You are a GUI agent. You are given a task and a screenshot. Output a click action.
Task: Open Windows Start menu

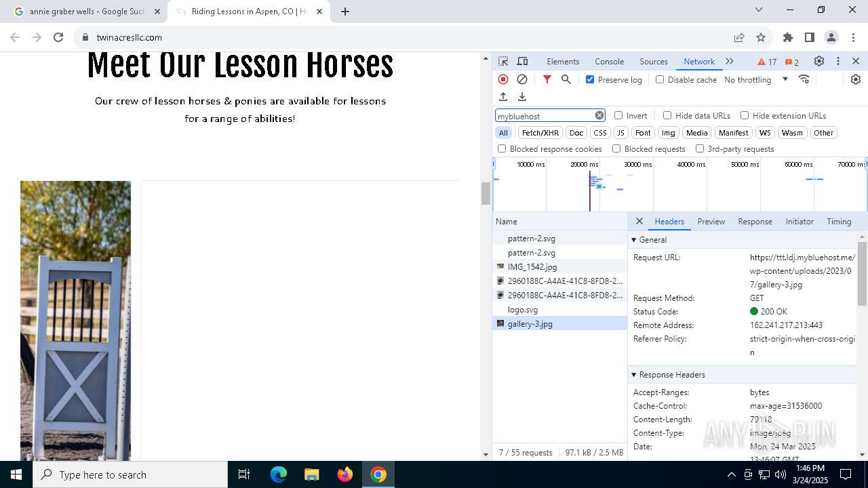(x=16, y=474)
